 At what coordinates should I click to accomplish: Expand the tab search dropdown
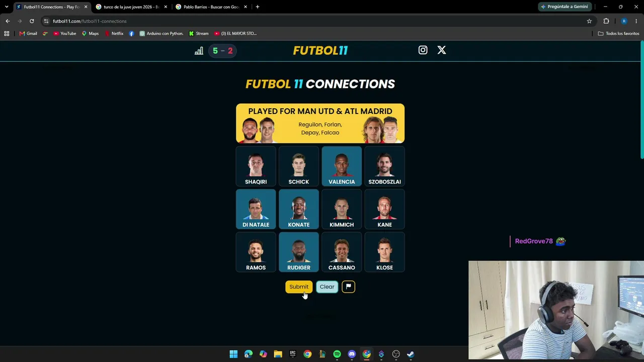(x=7, y=7)
